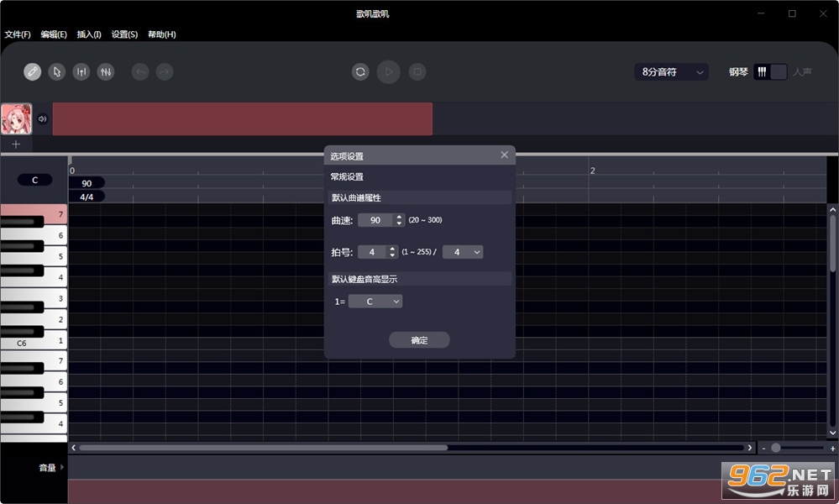Select the pencil draw tool

33,71
